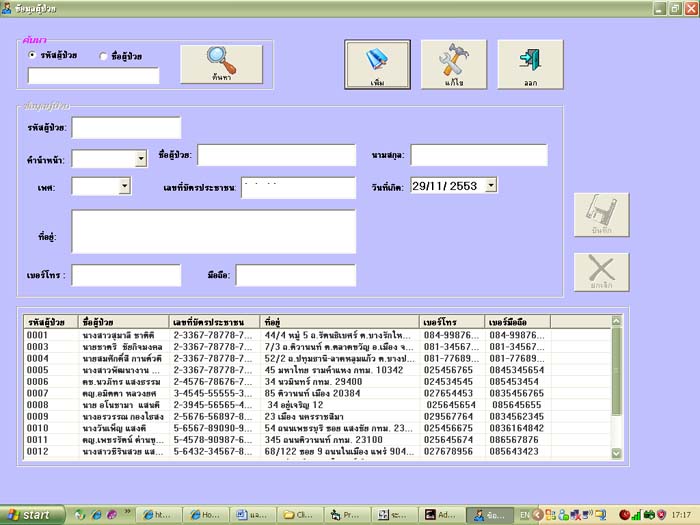Click the เลขที่บัตรประชาชน table column header

215,322
